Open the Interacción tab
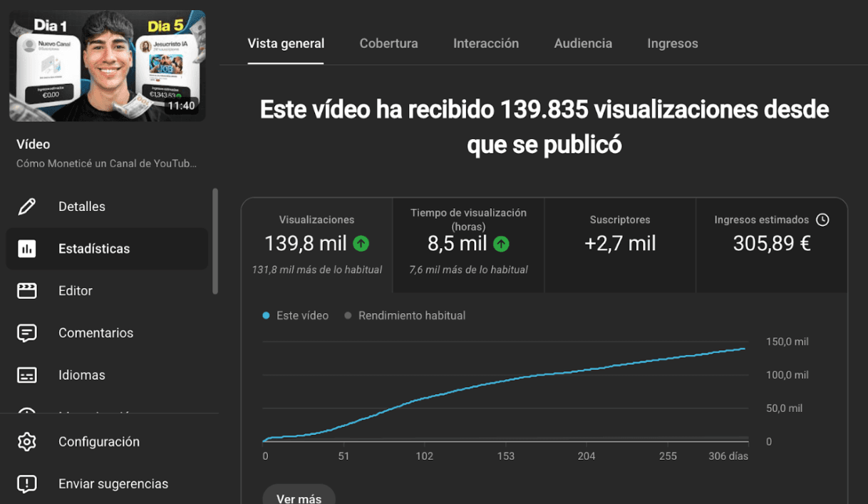The height and width of the screenshot is (504, 868). click(486, 43)
